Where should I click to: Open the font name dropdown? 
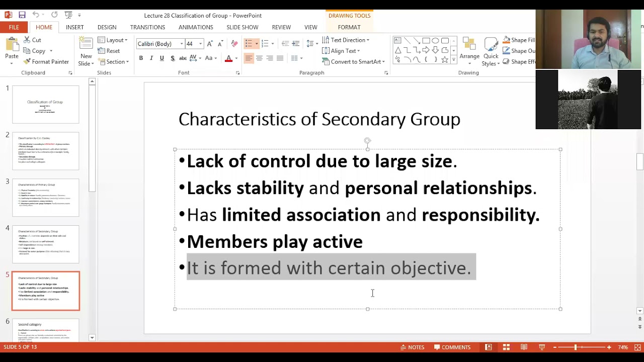182,44
